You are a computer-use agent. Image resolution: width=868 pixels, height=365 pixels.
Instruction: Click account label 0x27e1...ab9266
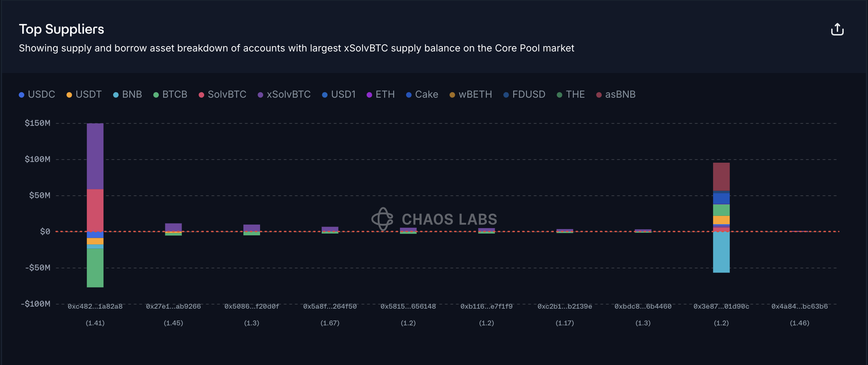coord(173,306)
